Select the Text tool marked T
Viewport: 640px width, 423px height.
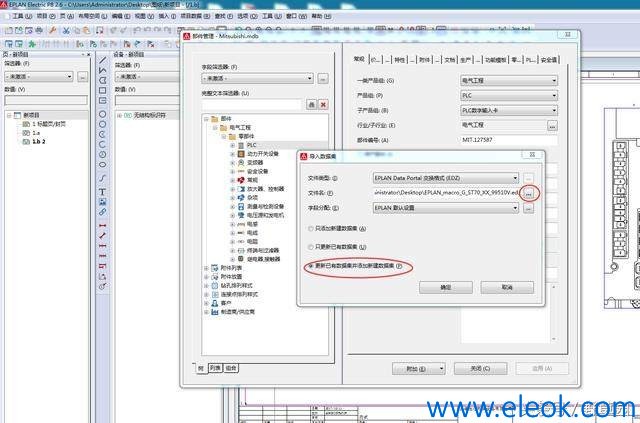coord(102,191)
